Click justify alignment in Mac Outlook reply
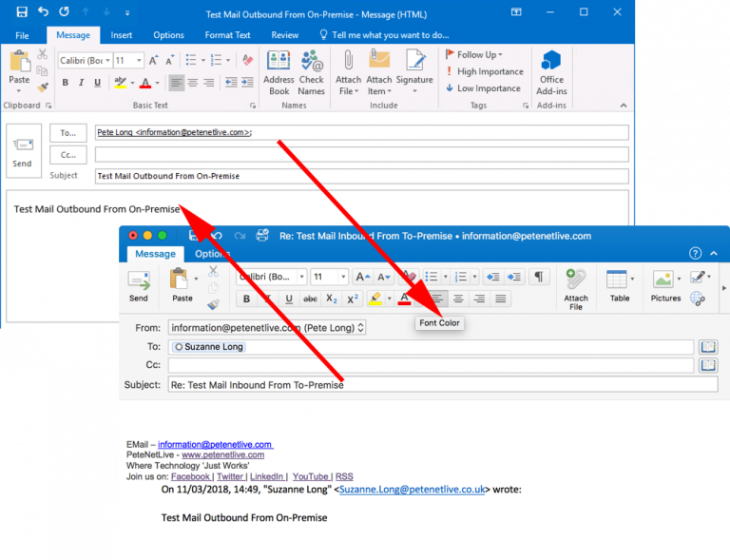The height and width of the screenshot is (560, 730). tap(501, 299)
